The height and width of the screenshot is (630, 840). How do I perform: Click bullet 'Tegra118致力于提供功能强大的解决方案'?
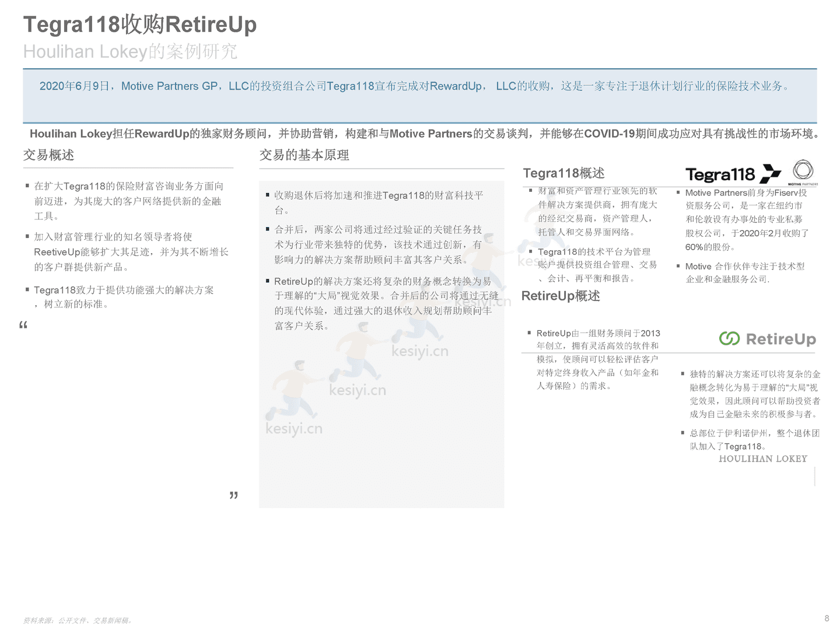coord(120,297)
